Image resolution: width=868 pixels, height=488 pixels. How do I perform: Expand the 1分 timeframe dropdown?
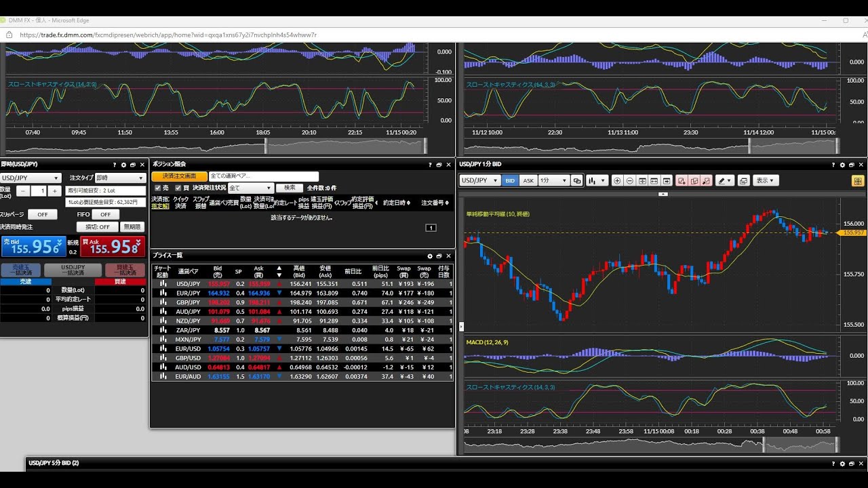tap(553, 181)
